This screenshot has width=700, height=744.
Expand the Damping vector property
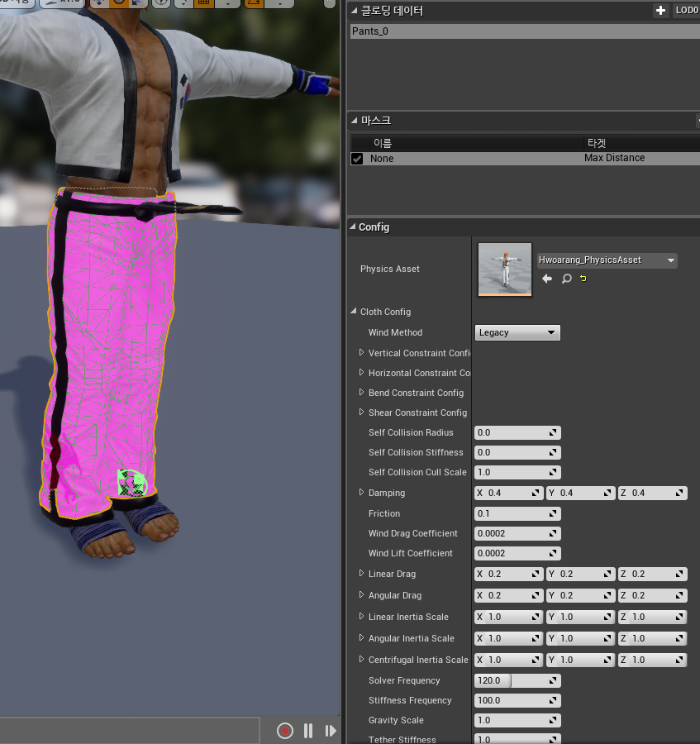tap(361, 493)
